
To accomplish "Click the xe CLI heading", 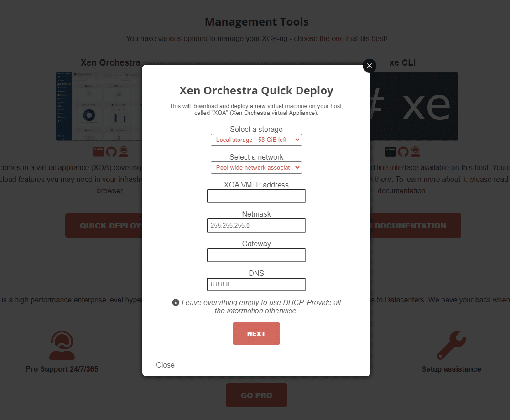I will pyautogui.click(x=403, y=62).
